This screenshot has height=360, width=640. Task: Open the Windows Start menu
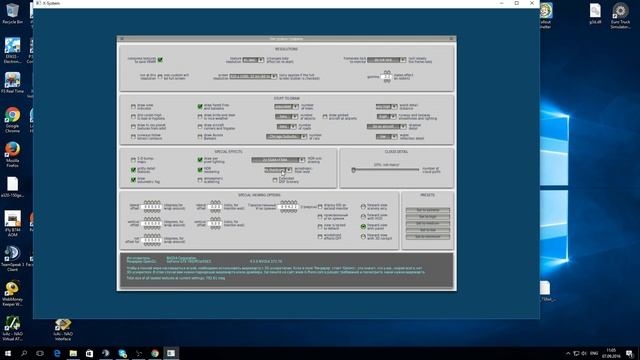coord(8,353)
